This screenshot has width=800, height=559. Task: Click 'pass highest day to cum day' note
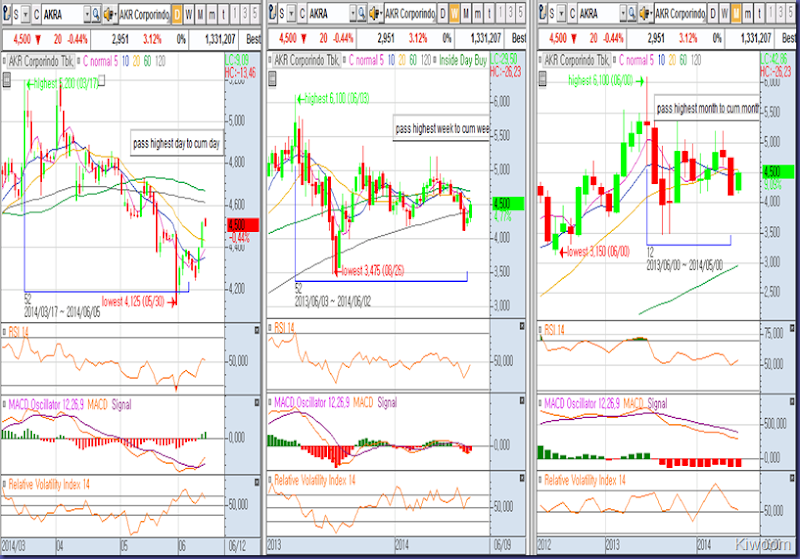177,143
